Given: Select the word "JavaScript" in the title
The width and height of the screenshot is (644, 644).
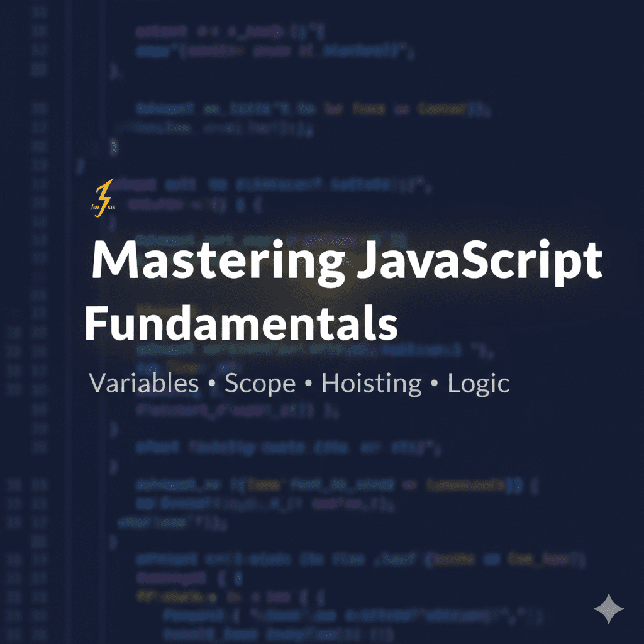Looking at the screenshot, I should 478,262.
